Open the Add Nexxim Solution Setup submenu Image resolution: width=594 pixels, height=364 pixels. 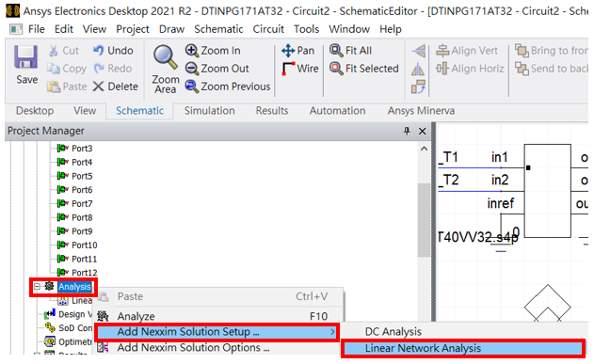(217, 332)
